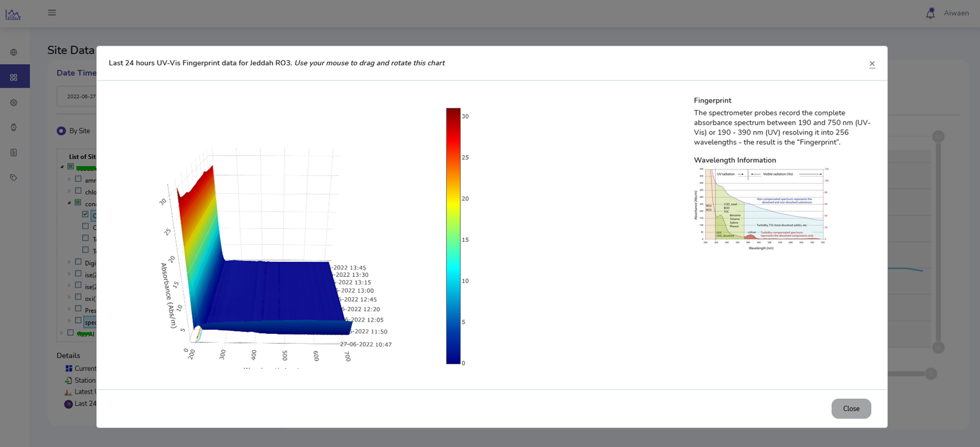
Task: Check the Digi parameter checkbox
Action: pos(78,262)
